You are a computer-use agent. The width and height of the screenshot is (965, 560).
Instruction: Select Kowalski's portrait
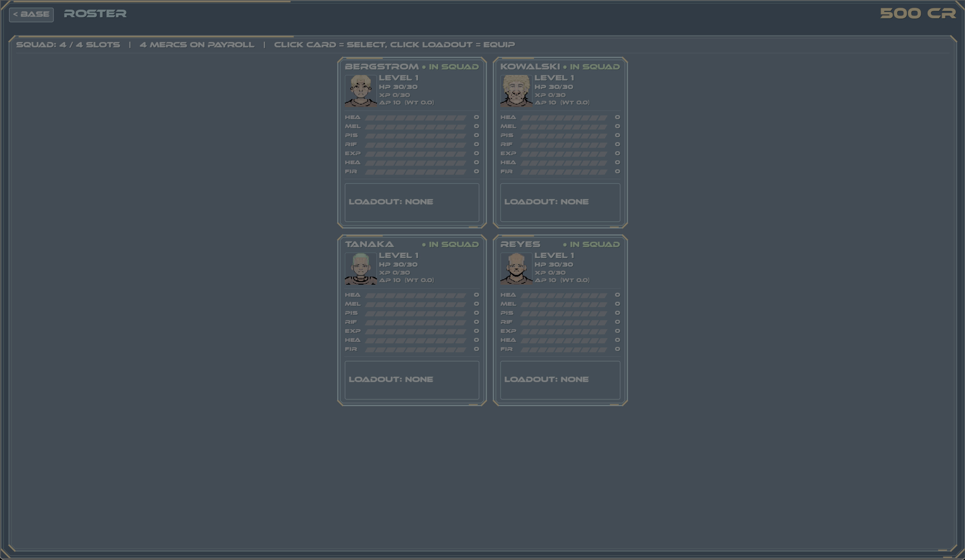coord(516,91)
